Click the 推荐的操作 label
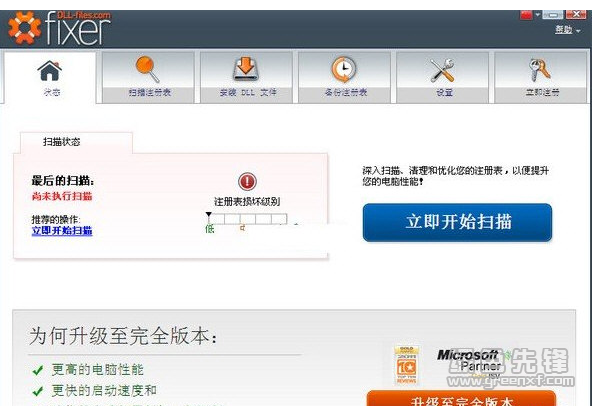This screenshot has width=596, height=406. pyautogui.click(x=56, y=219)
